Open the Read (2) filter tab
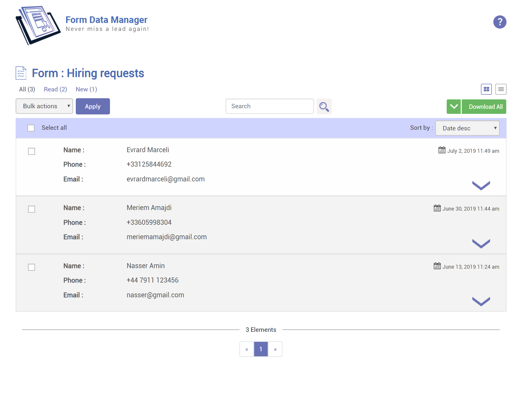521x420 pixels. point(55,89)
